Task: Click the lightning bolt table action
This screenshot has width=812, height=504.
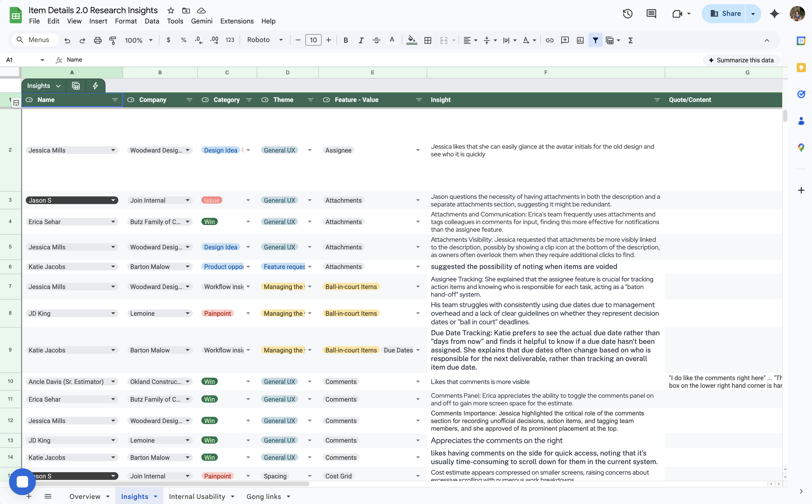Action: click(x=95, y=86)
